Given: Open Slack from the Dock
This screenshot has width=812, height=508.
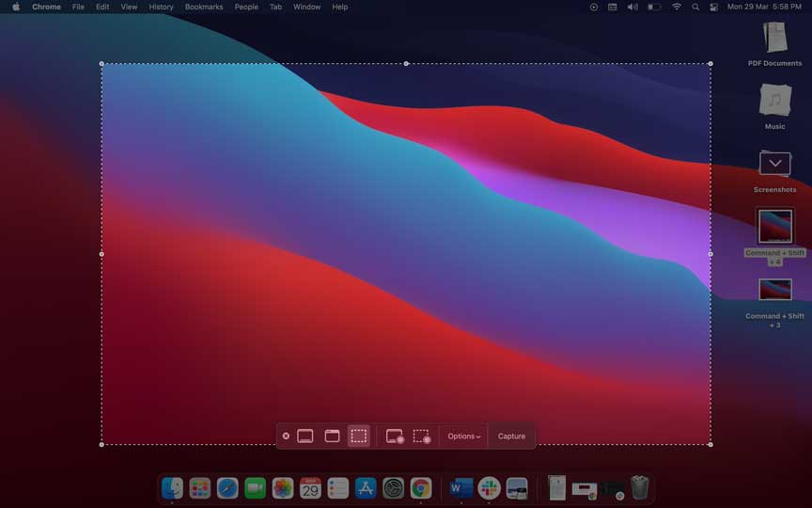Looking at the screenshot, I should pos(489,488).
